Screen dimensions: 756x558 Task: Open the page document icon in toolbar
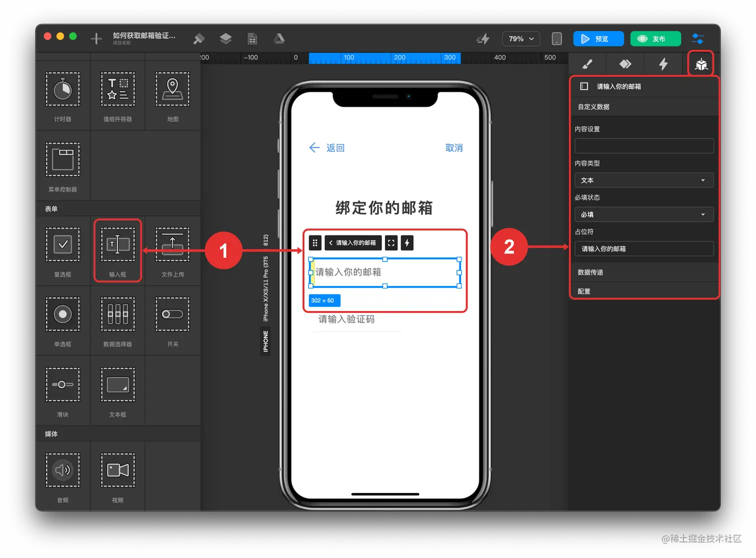[x=252, y=38]
